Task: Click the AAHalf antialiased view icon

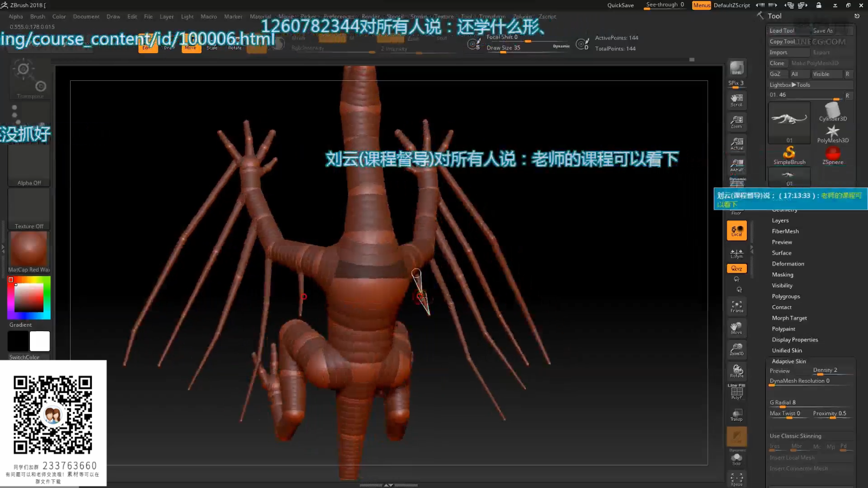Action: (737, 165)
